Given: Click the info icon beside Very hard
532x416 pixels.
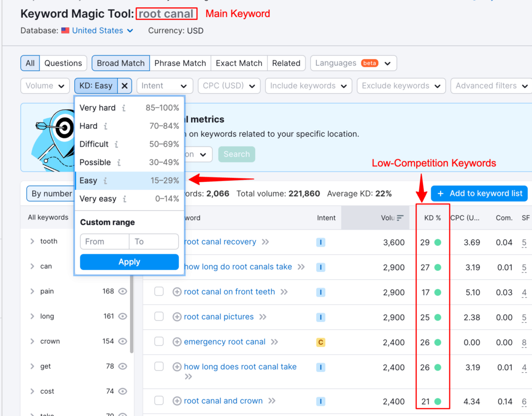Looking at the screenshot, I should pyautogui.click(x=124, y=108).
